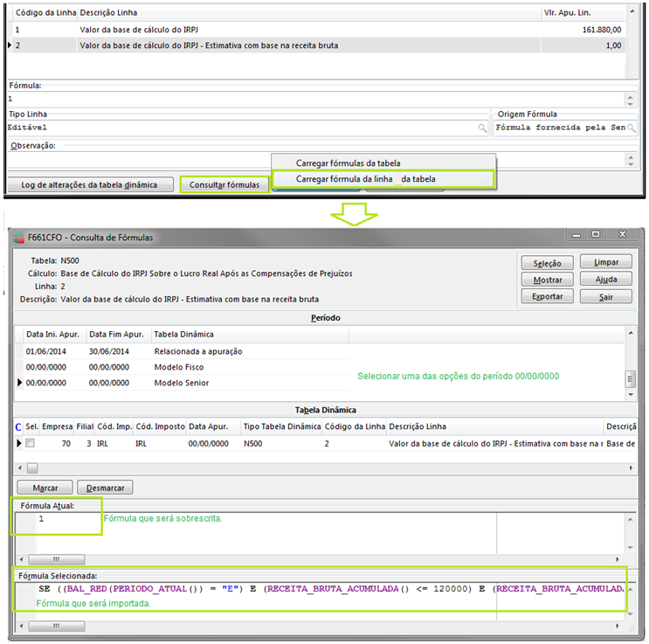Click the Mostrar button
Viewport: 649px width, 644px height.
tap(547, 280)
